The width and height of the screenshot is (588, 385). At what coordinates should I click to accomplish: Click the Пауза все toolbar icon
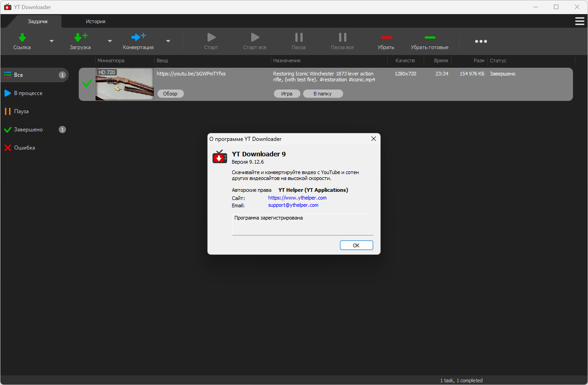[342, 37]
